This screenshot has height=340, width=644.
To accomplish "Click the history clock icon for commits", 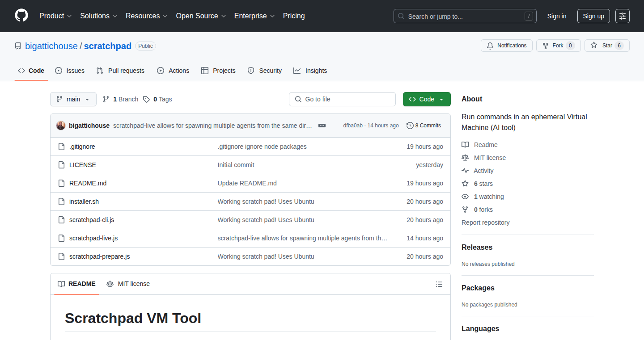I will tap(410, 126).
